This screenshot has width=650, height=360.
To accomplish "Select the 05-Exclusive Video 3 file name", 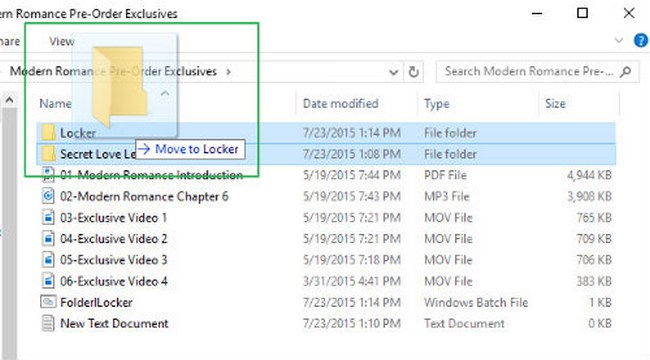I will [114, 260].
